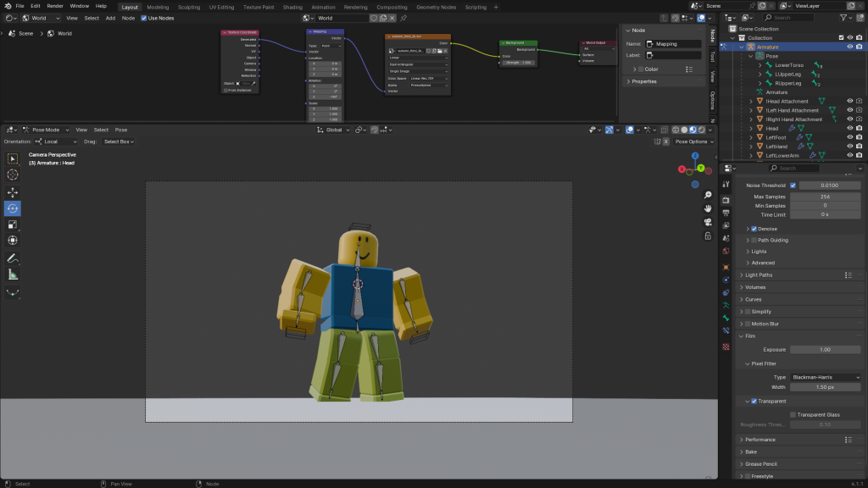Viewport: 868px width, 488px height.
Task: Open the Bone properties tab icon
Action: click(726, 319)
